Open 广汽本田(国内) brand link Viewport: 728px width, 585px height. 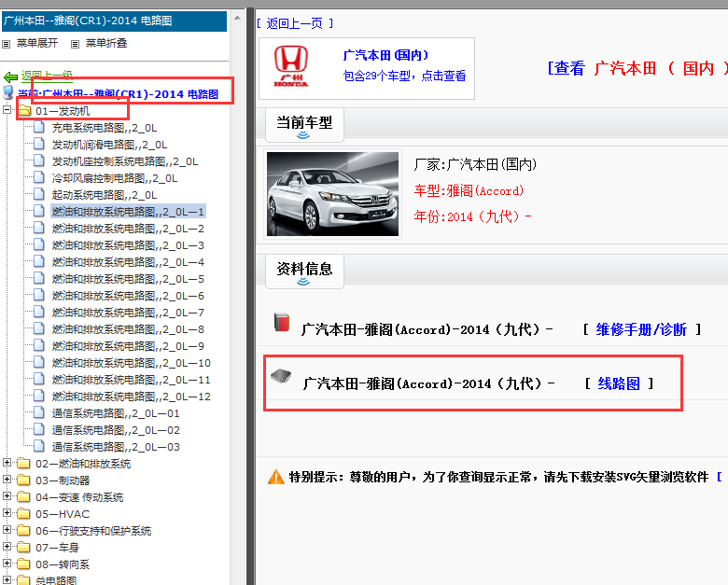point(385,55)
